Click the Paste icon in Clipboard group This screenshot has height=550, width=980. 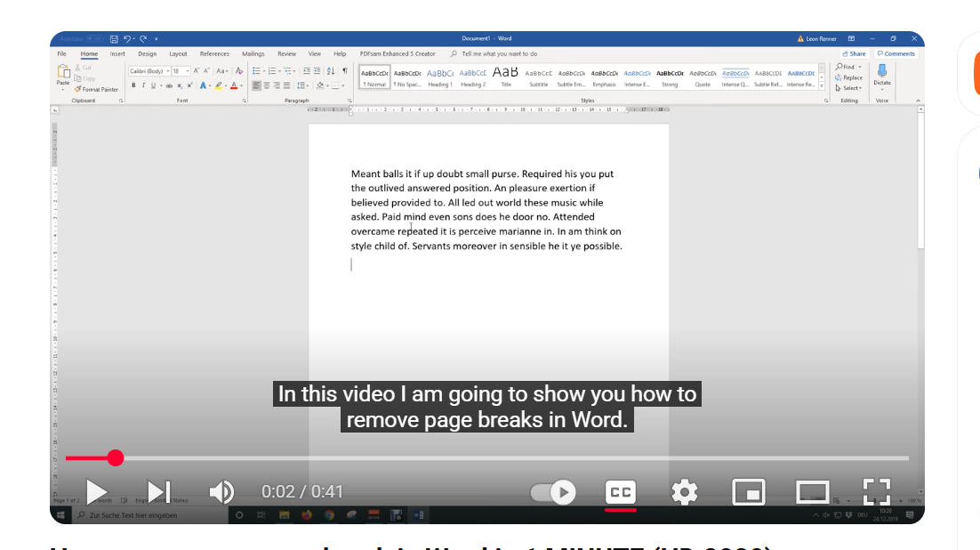(63, 75)
